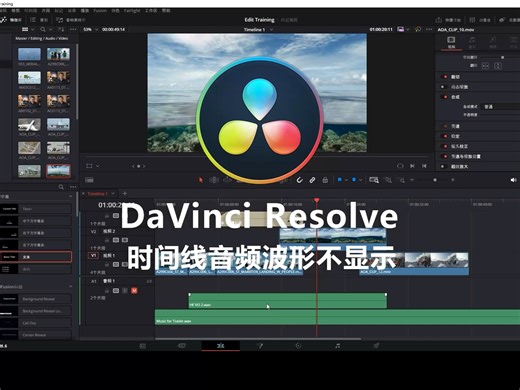Go to the Edit page tab
This screenshot has height=390, width=520.
coord(221,346)
